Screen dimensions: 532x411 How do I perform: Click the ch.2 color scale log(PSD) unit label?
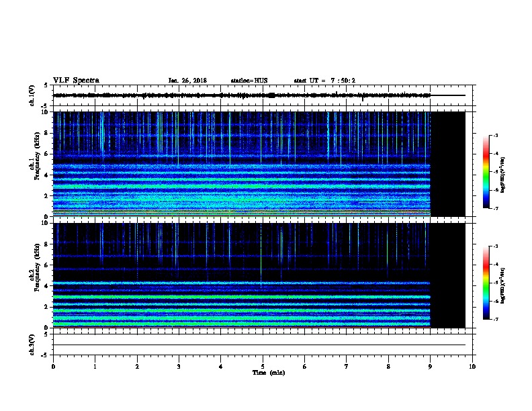pyautogui.click(x=503, y=285)
